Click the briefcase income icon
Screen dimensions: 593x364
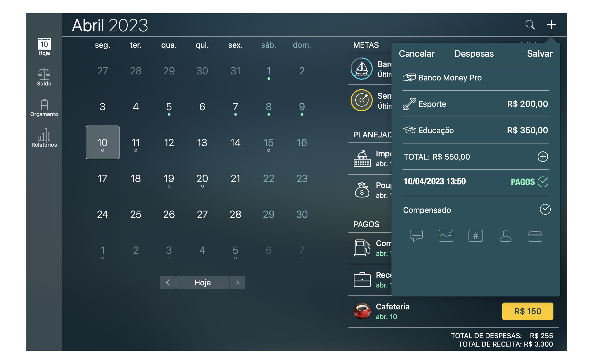pos(362,280)
